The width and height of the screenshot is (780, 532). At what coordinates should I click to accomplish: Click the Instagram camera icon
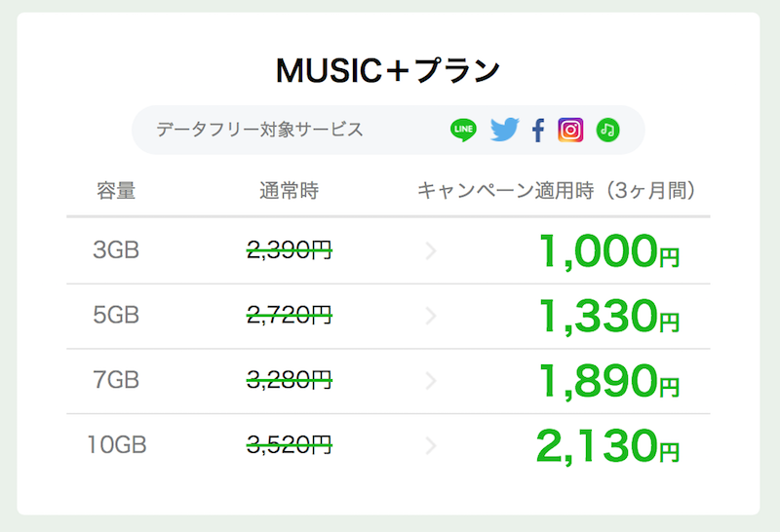click(570, 131)
